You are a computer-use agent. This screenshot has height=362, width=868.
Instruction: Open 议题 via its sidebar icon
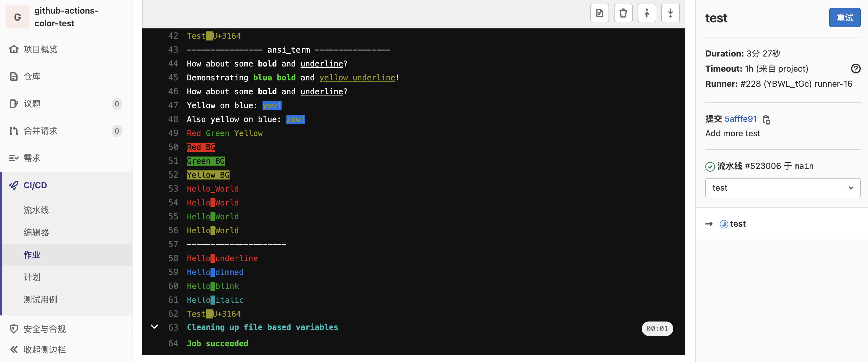coord(14,104)
